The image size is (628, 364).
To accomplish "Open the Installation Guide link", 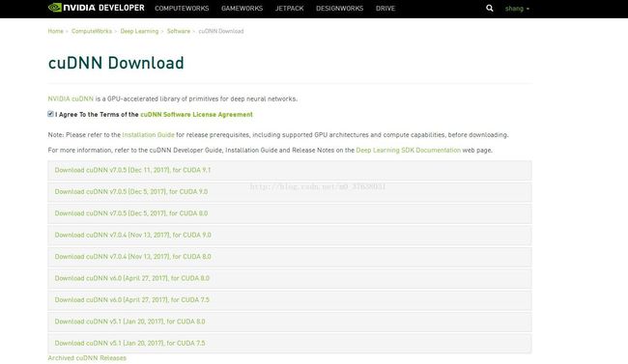I will [x=148, y=135].
